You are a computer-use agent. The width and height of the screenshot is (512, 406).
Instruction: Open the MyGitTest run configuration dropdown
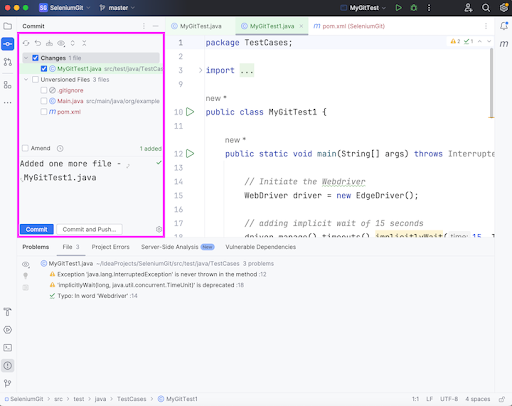point(363,8)
